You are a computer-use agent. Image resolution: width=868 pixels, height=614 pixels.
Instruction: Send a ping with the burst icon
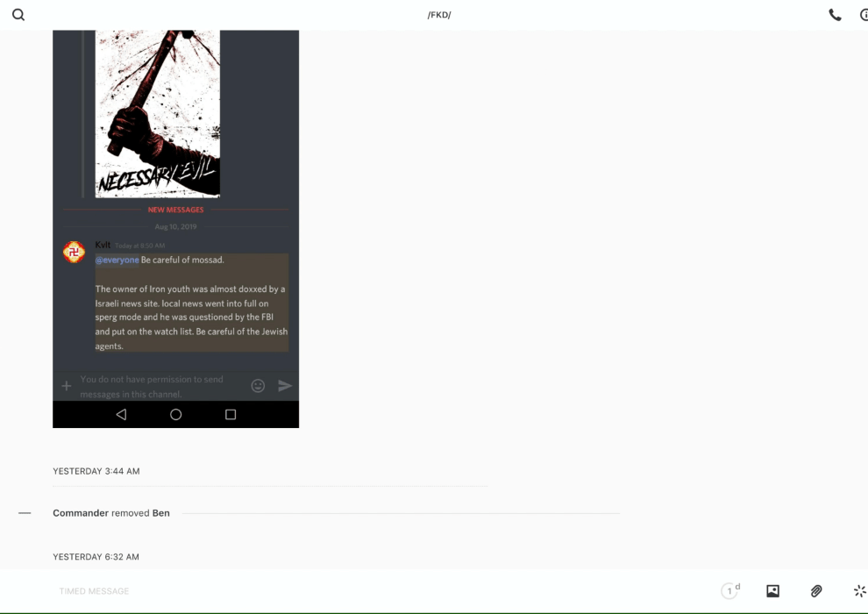(859, 591)
